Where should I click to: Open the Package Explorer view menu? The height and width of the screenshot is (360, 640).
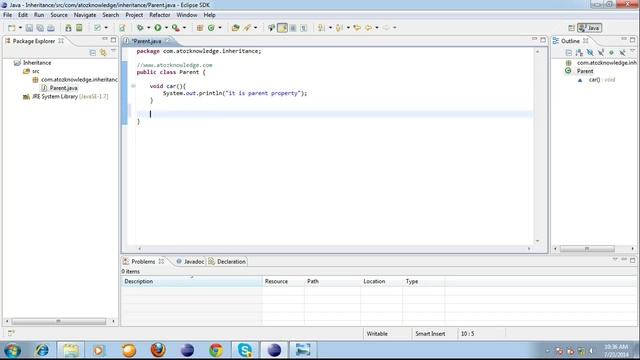113,51
